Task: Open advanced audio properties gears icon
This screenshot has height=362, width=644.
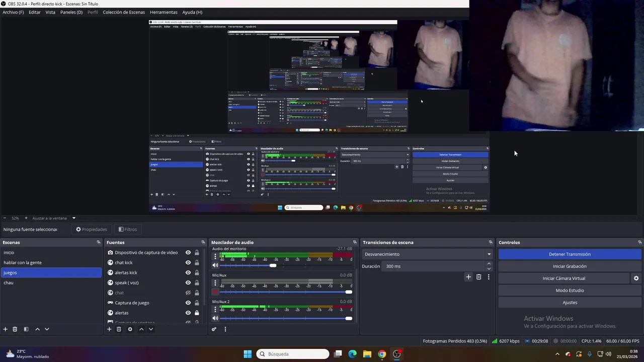Action: click(214, 329)
